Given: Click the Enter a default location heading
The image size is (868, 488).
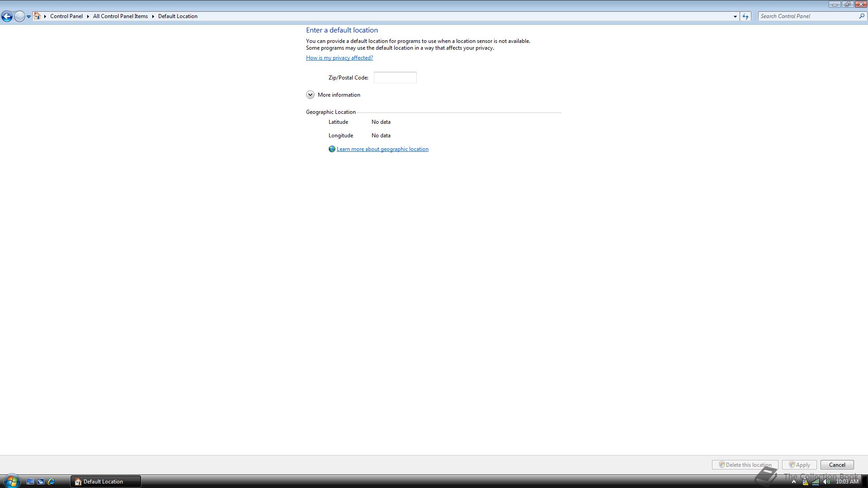Looking at the screenshot, I should point(342,30).
